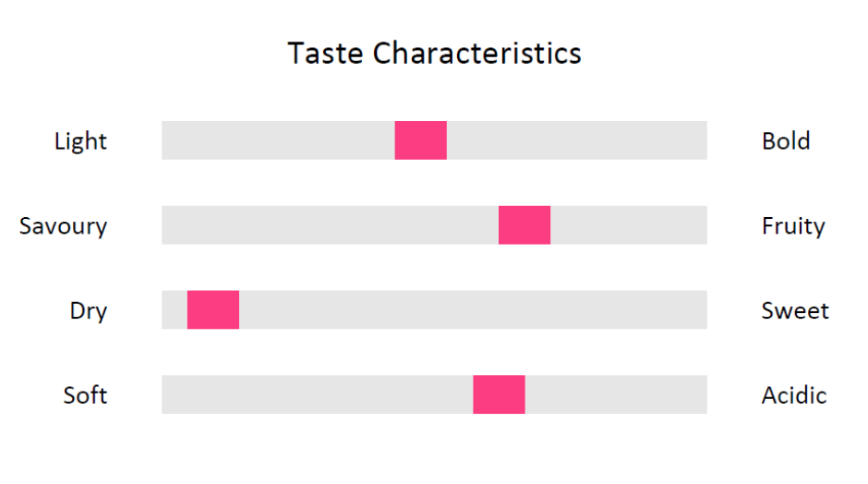Click the pink marker on Light-Bold bar
This screenshot has width=868, height=484.
[421, 140]
